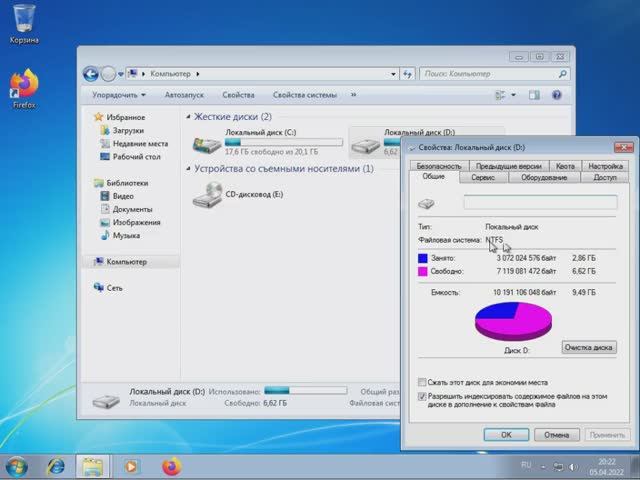Show more toolbar commands chevron

coord(353,95)
